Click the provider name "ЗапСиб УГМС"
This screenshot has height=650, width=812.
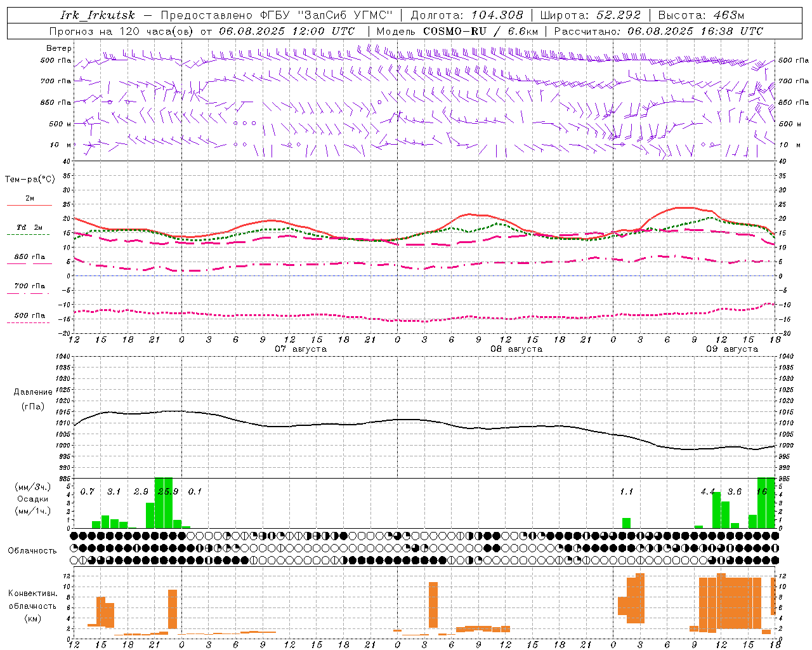tap(345, 15)
